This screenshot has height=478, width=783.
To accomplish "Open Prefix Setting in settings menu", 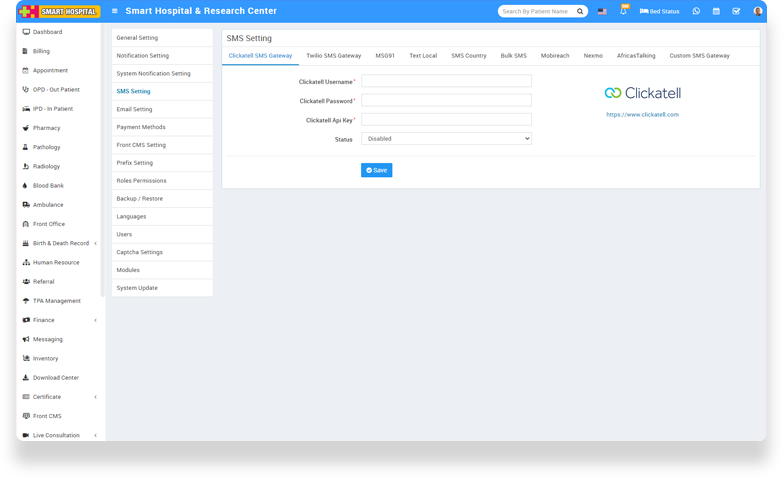I will click(162, 163).
